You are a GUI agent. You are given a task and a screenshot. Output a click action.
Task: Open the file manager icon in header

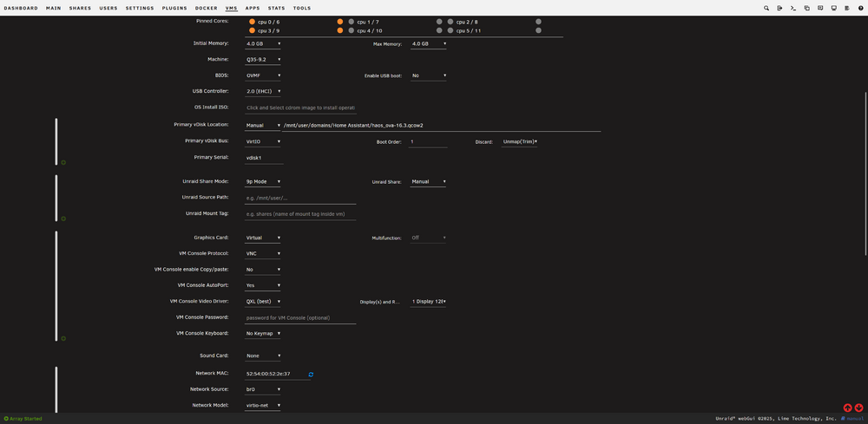(x=806, y=9)
